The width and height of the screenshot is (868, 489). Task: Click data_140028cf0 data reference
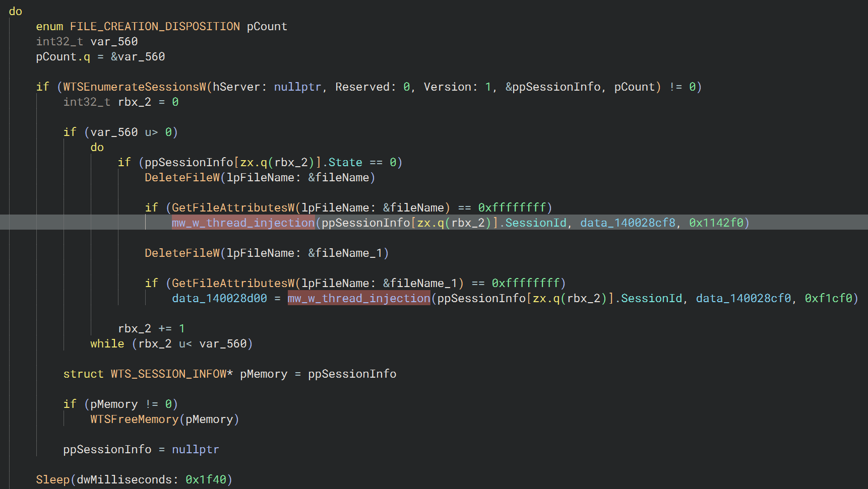[x=743, y=298]
